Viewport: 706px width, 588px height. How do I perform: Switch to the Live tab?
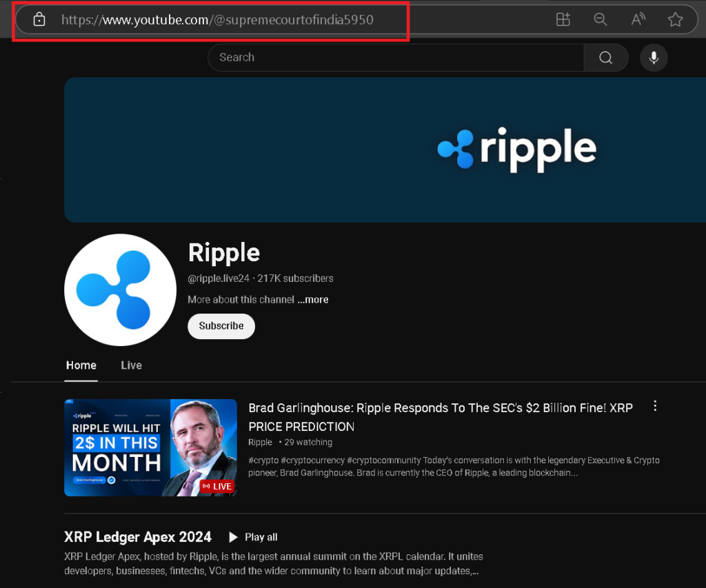(131, 365)
